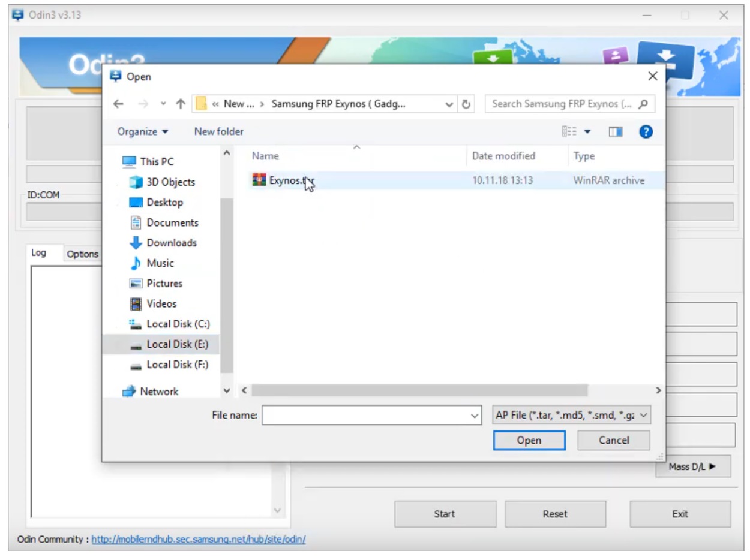750x560 pixels.
Task: Open the Organize menu
Action: pyautogui.click(x=143, y=131)
